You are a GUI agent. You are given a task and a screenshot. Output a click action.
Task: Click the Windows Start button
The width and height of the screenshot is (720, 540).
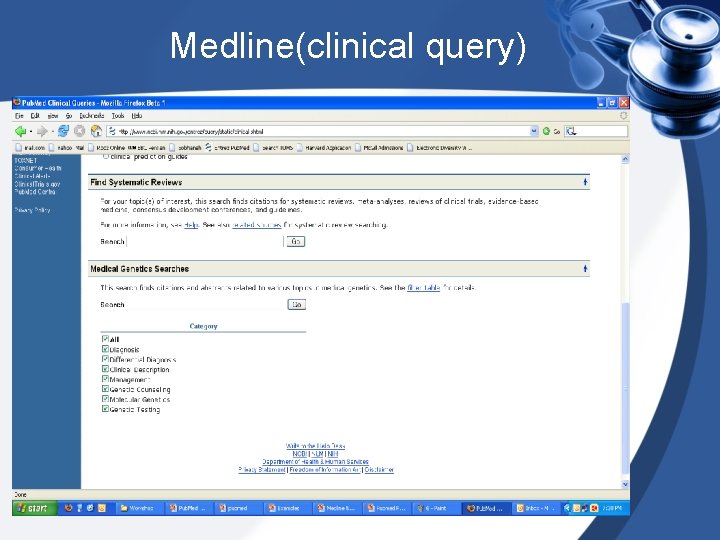[x=34, y=508]
